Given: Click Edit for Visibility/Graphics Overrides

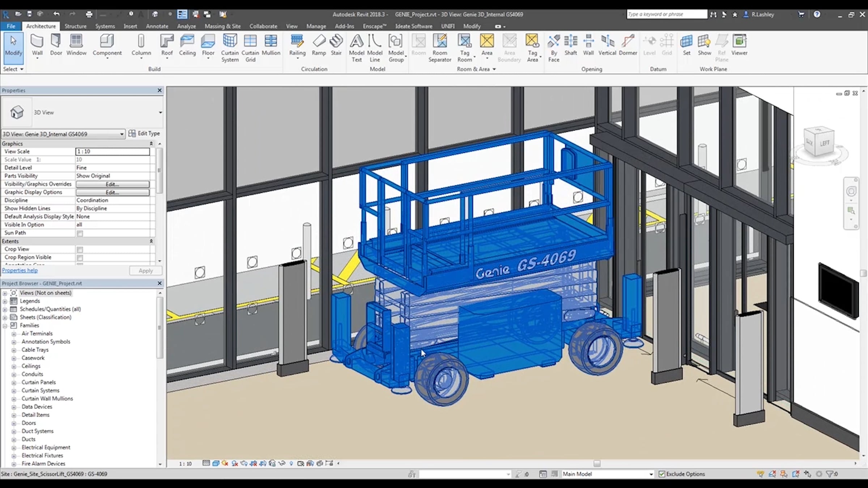Looking at the screenshot, I should [x=112, y=184].
